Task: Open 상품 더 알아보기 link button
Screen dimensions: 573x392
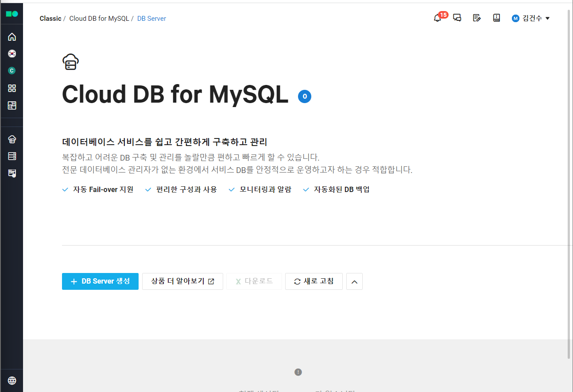Action: (x=182, y=281)
